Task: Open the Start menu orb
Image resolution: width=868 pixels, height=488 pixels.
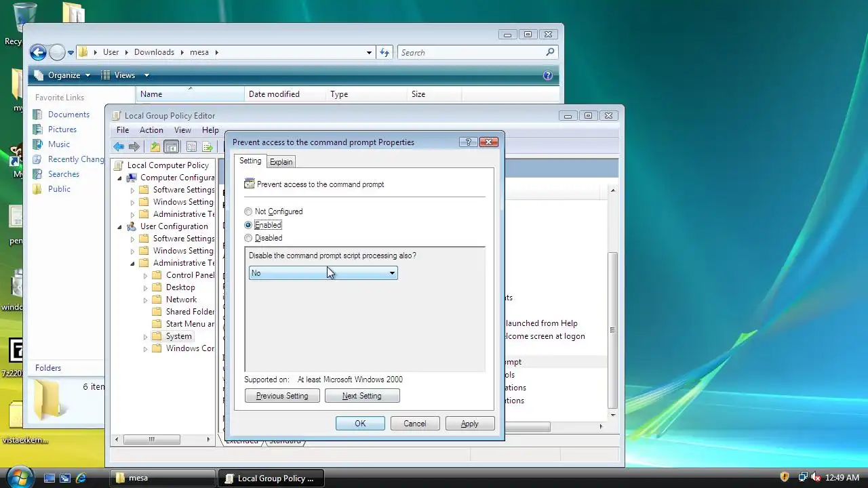Action: click(19, 477)
